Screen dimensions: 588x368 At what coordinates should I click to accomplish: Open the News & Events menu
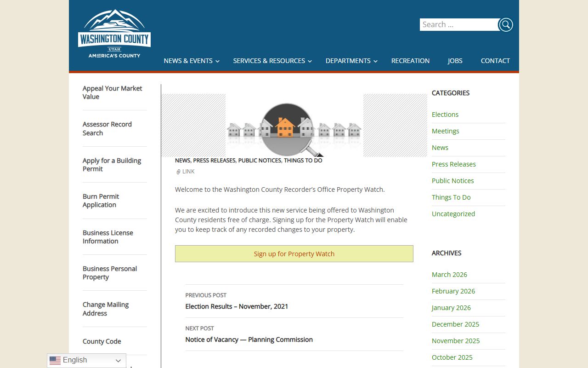pyautogui.click(x=188, y=61)
